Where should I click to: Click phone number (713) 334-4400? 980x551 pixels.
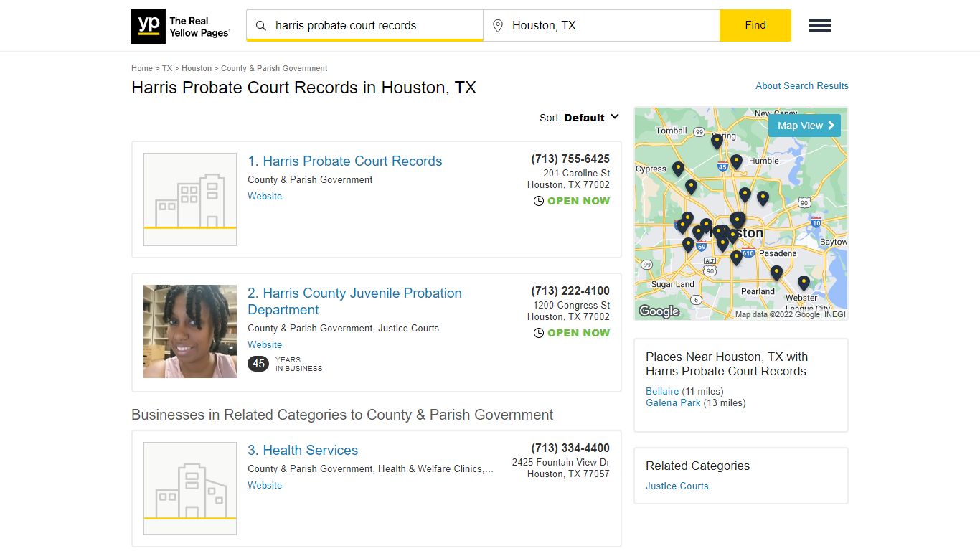coord(570,448)
